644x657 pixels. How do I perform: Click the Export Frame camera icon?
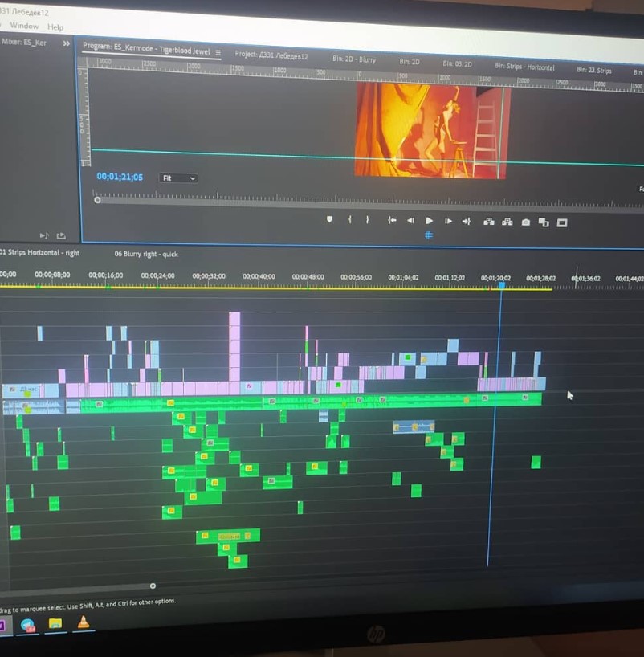click(525, 222)
